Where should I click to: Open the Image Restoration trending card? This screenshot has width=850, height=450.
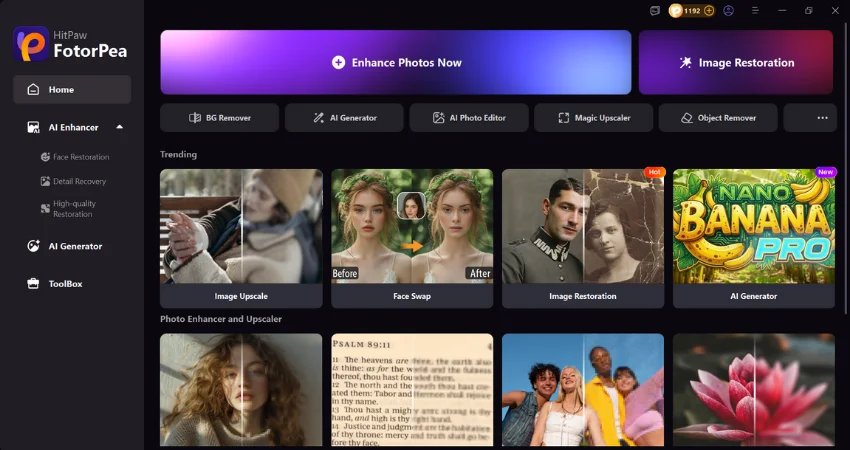pos(583,239)
